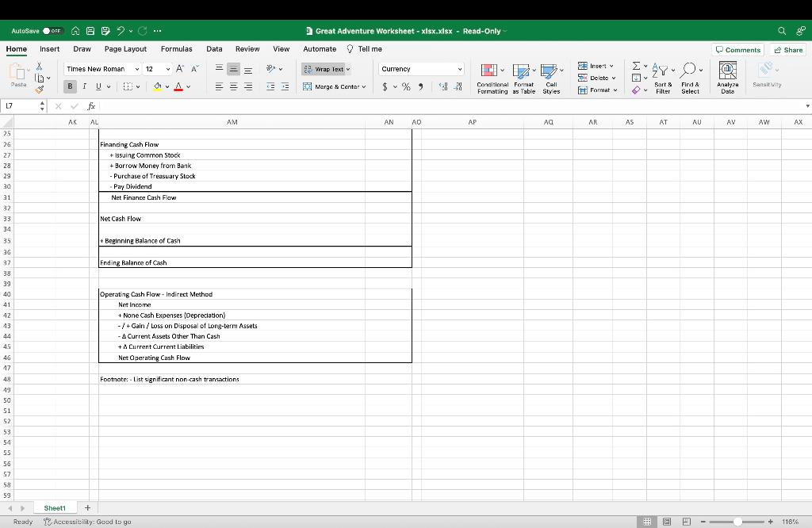
Task: Apply Comma Style icon
Action: tap(421, 86)
